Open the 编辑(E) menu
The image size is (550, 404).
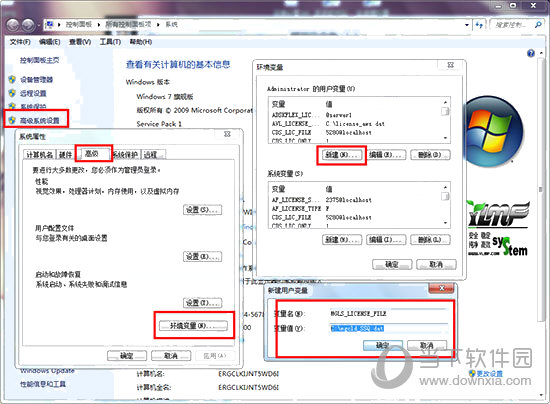49,42
